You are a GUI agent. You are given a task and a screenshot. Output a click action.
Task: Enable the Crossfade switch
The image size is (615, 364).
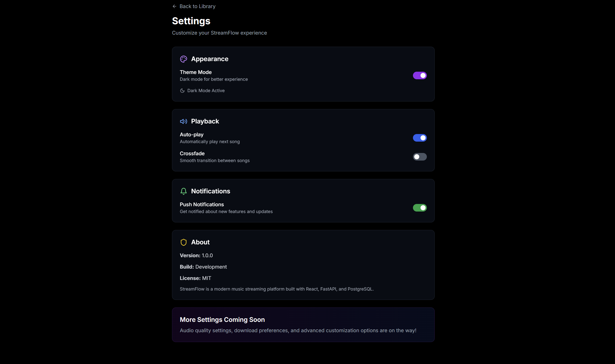pyautogui.click(x=420, y=157)
